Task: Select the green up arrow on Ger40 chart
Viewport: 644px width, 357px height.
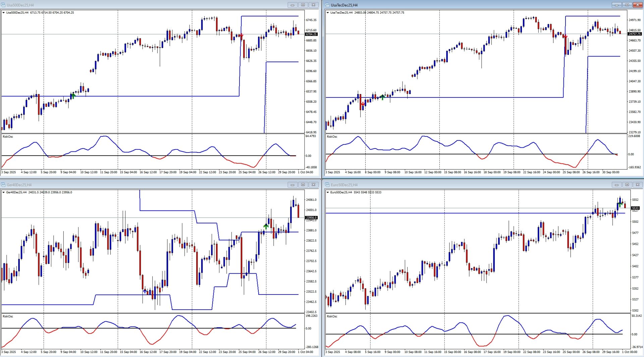Action: [x=266, y=226]
